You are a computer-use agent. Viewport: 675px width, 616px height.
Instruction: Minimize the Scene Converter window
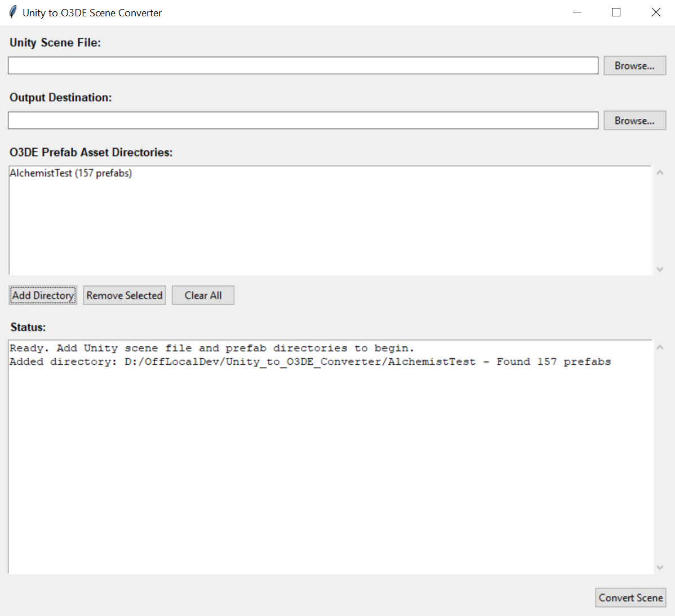click(x=577, y=12)
